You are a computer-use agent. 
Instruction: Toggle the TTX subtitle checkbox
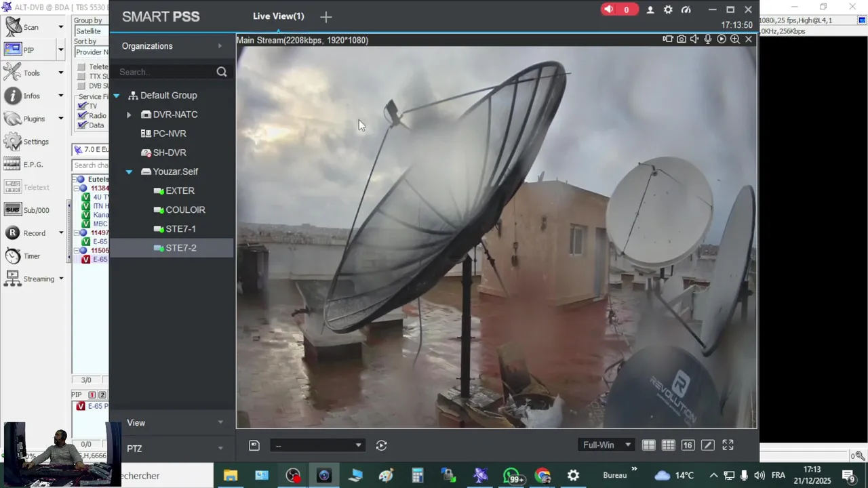click(x=81, y=77)
